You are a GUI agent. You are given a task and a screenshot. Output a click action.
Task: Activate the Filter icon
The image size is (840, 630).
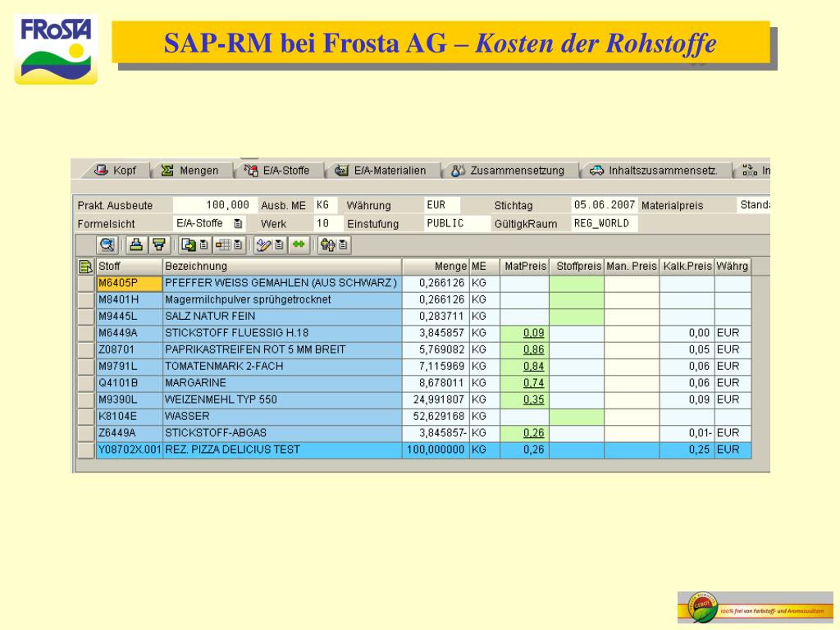coord(159,244)
